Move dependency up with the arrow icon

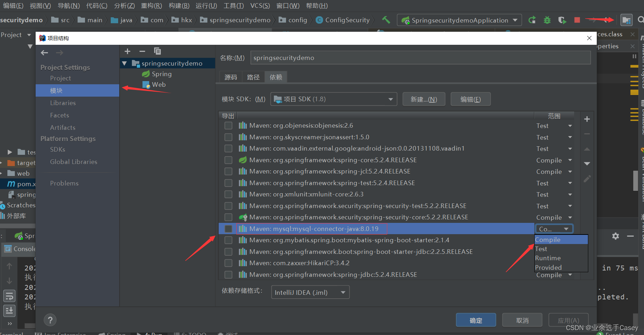pos(587,149)
